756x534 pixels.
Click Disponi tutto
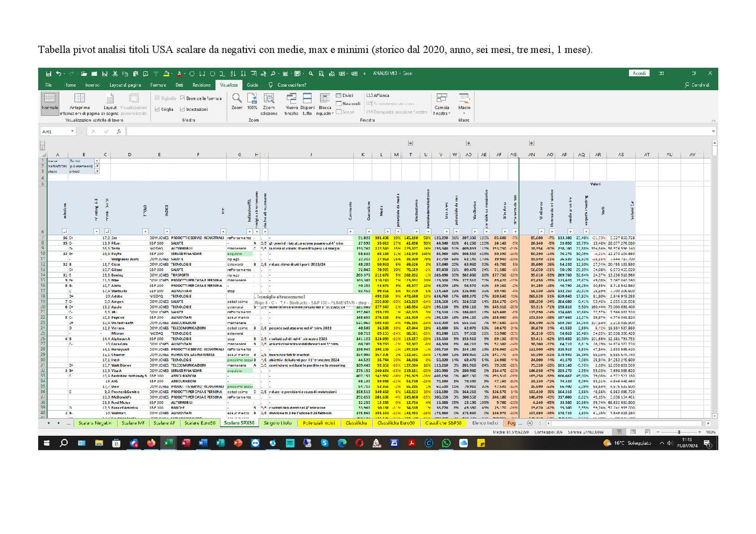307,104
